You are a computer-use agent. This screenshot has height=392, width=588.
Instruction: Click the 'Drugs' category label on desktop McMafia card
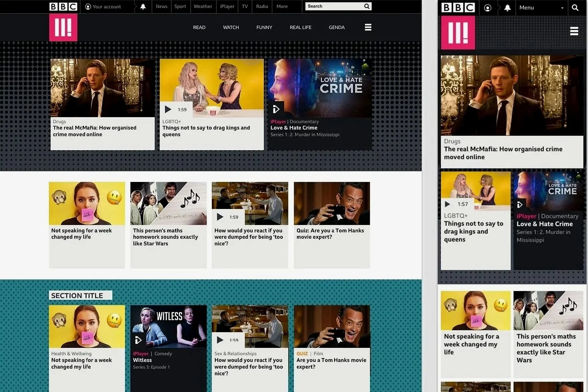59,122
